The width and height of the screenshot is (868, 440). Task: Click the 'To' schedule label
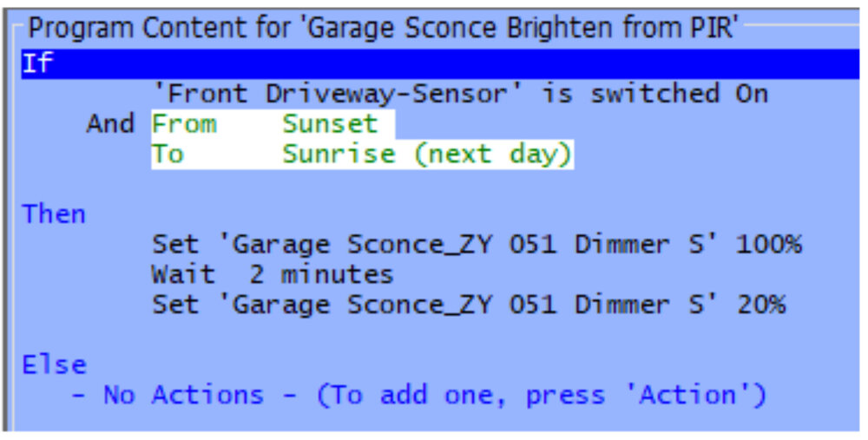168,154
